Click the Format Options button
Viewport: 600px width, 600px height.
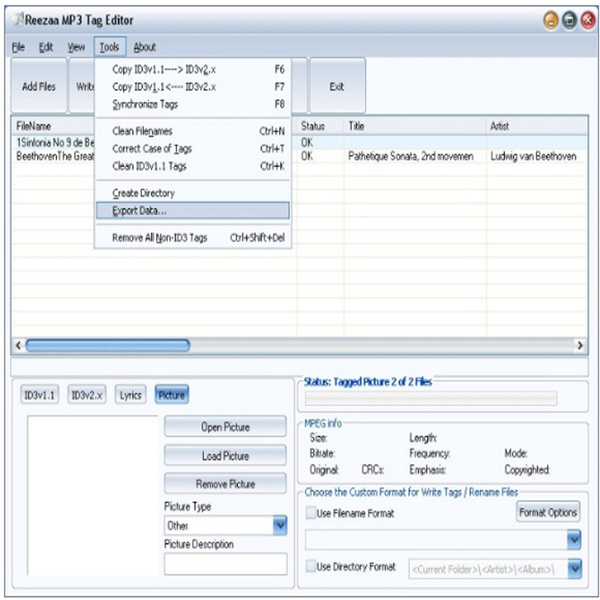(548, 512)
